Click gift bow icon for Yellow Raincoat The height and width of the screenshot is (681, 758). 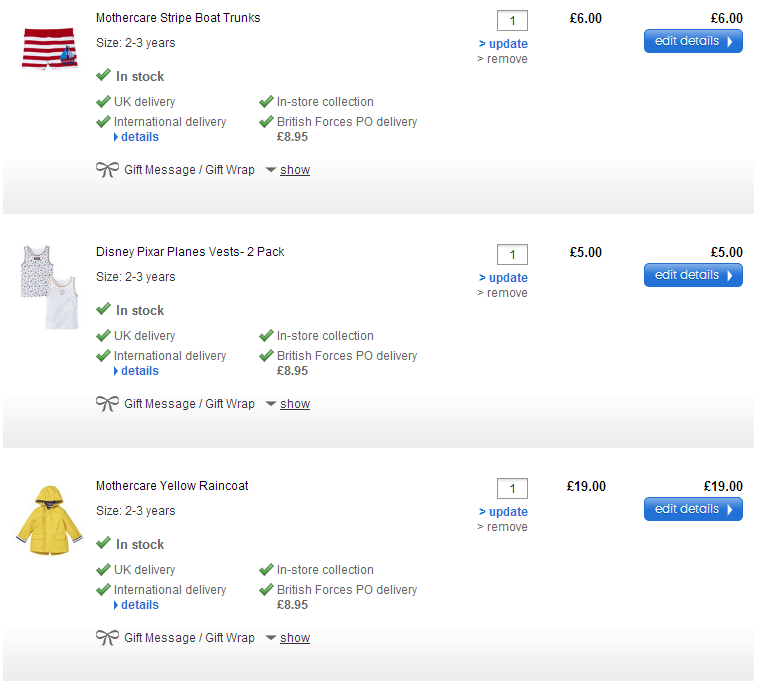coord(107,638)
